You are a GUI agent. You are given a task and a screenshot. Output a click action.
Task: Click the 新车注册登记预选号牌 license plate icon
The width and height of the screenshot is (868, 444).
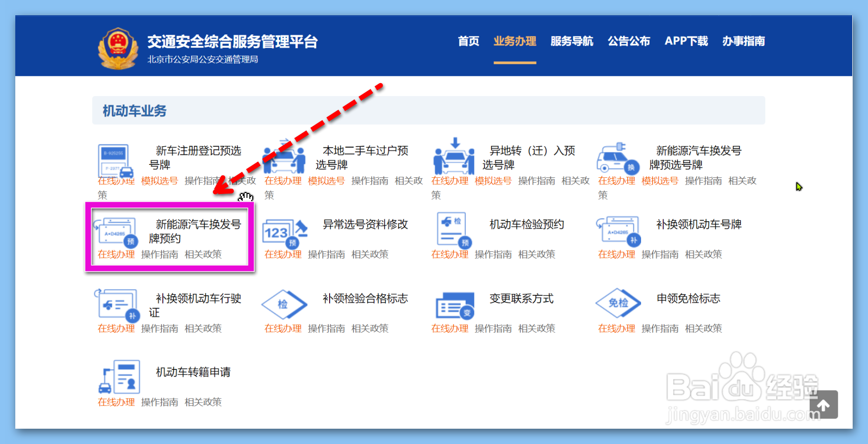click(115, 160)
